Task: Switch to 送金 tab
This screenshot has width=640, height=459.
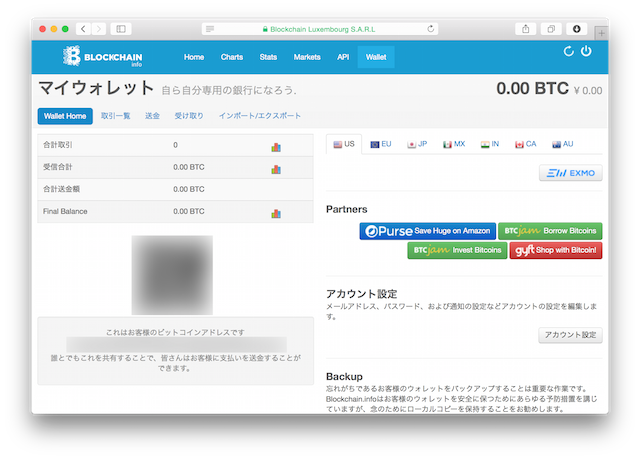Action: 152,116
